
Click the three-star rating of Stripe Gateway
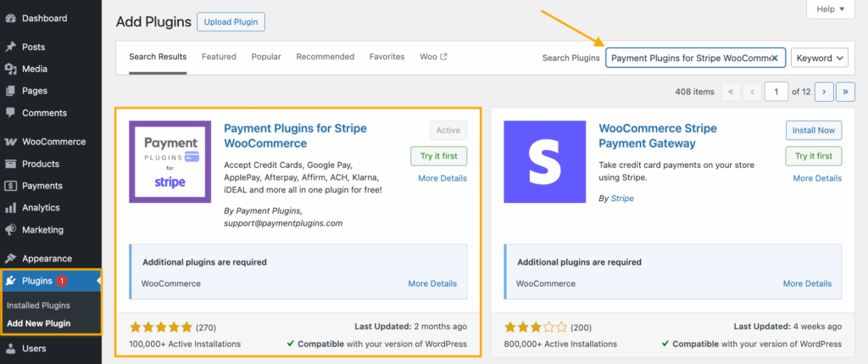point(536,327)
